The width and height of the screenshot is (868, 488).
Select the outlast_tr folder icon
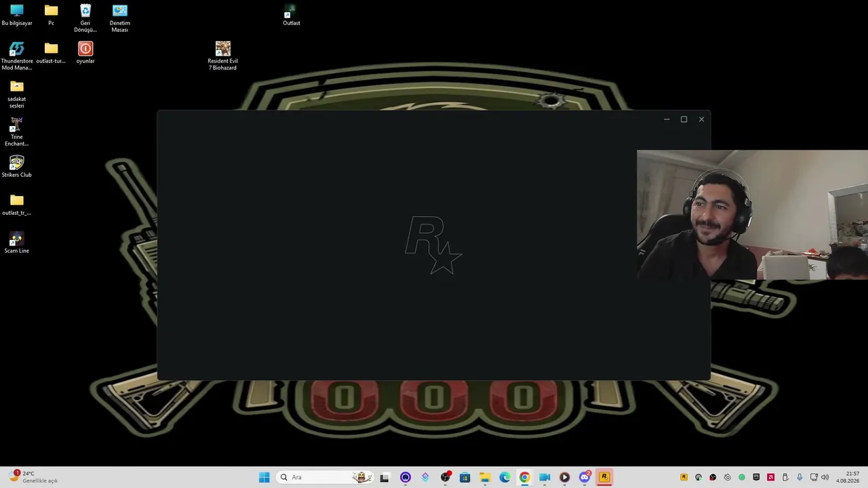(17, 205)
